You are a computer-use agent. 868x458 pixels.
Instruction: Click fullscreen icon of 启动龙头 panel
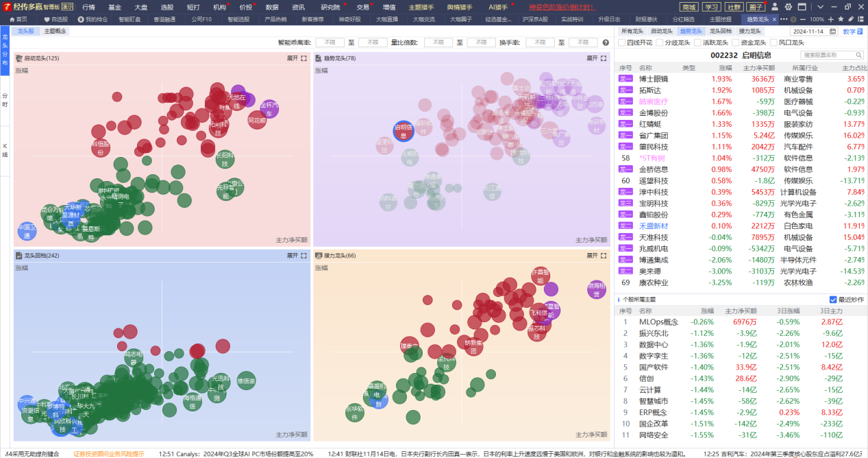[304, 58]
